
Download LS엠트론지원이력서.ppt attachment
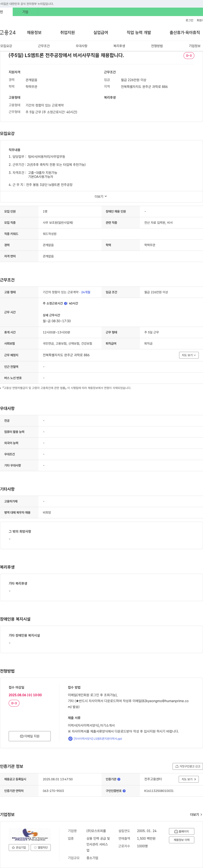(98, 739)
